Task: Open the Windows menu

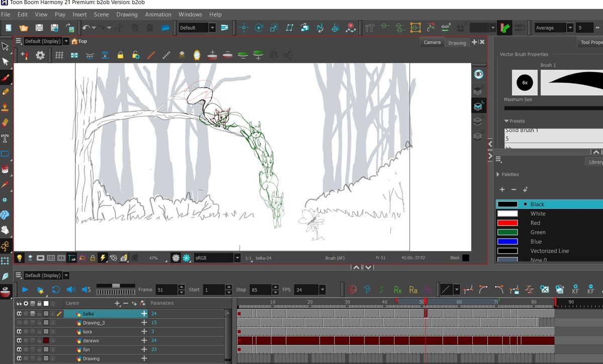Action: coord(190,15)
